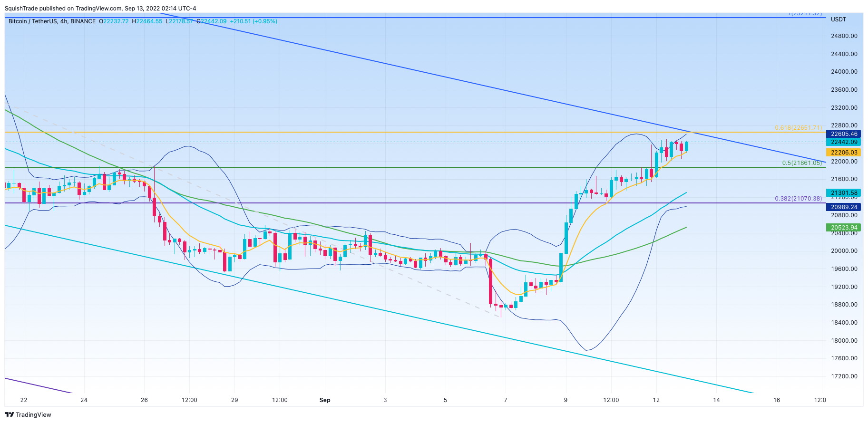Click the change value +210.51 (+0.95%)

[x=254, y=21]
